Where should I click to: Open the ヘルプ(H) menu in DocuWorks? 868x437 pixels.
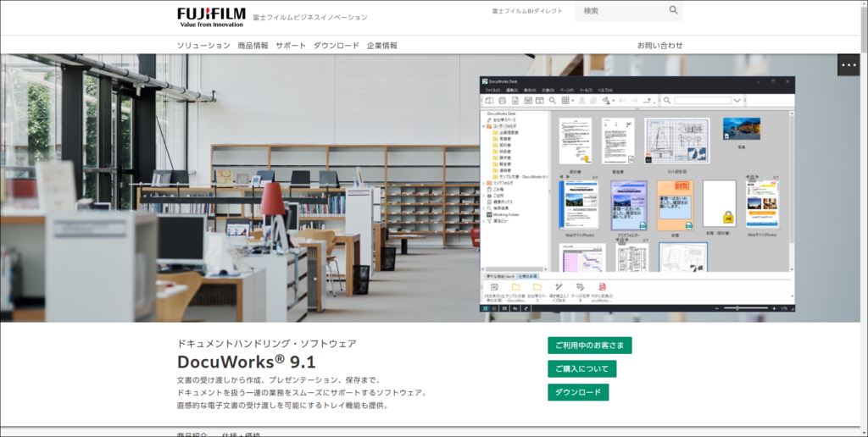point(605,90)
